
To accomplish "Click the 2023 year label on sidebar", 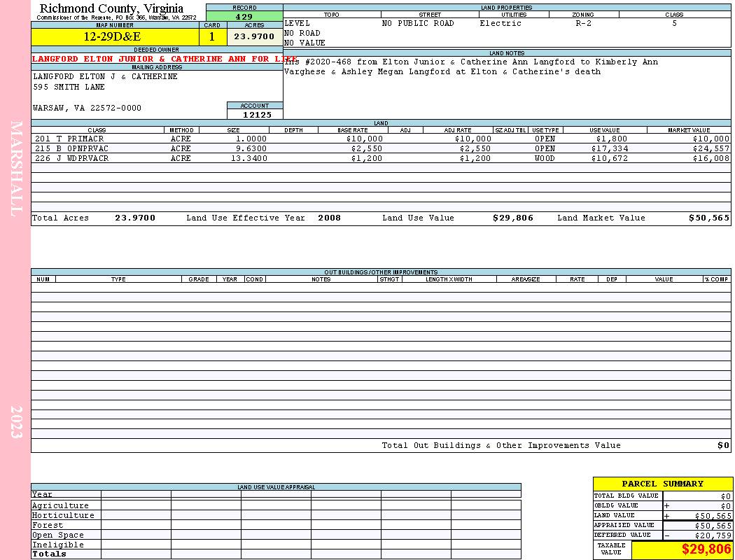I will point(16,422).
